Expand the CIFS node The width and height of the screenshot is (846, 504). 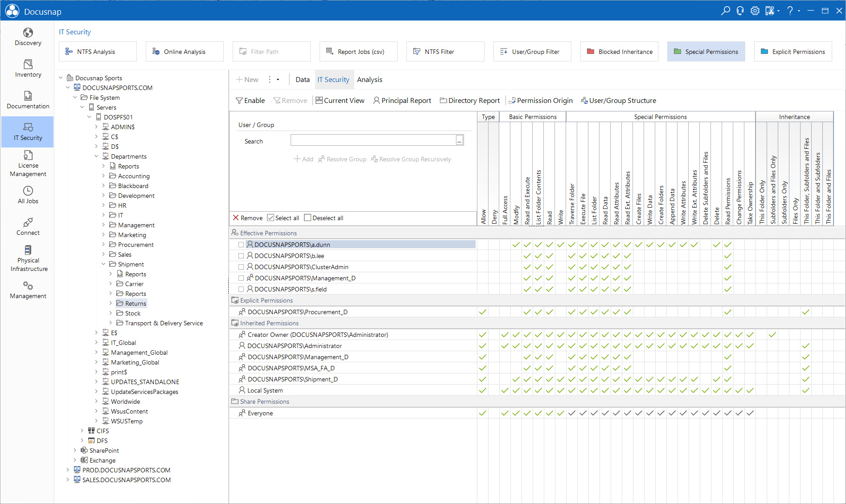[82, 431]
